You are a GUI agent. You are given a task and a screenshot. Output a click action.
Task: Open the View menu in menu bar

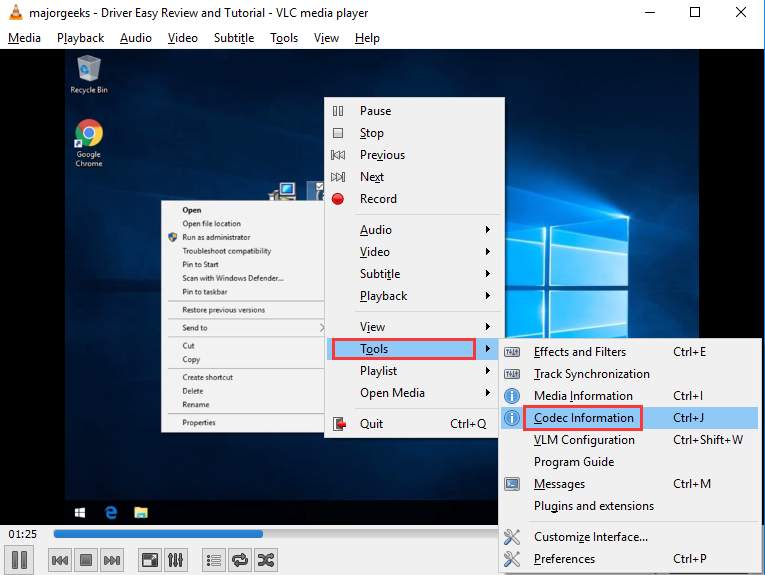(326, 38)
